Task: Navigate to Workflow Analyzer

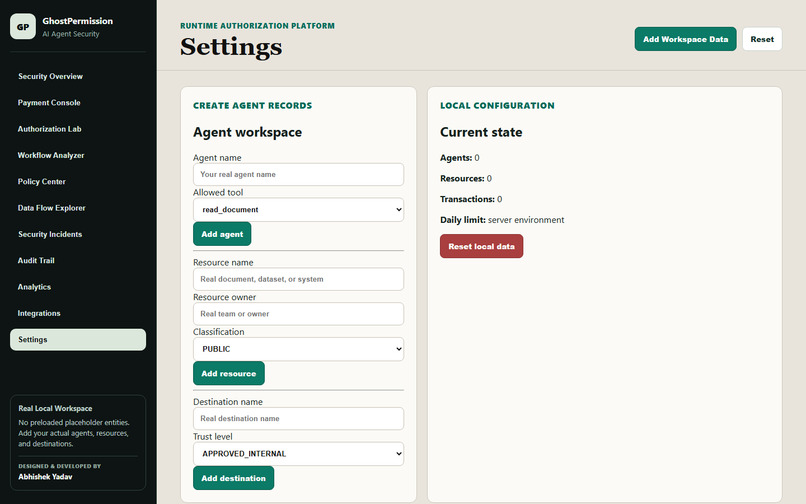Action: pos(51,155)
